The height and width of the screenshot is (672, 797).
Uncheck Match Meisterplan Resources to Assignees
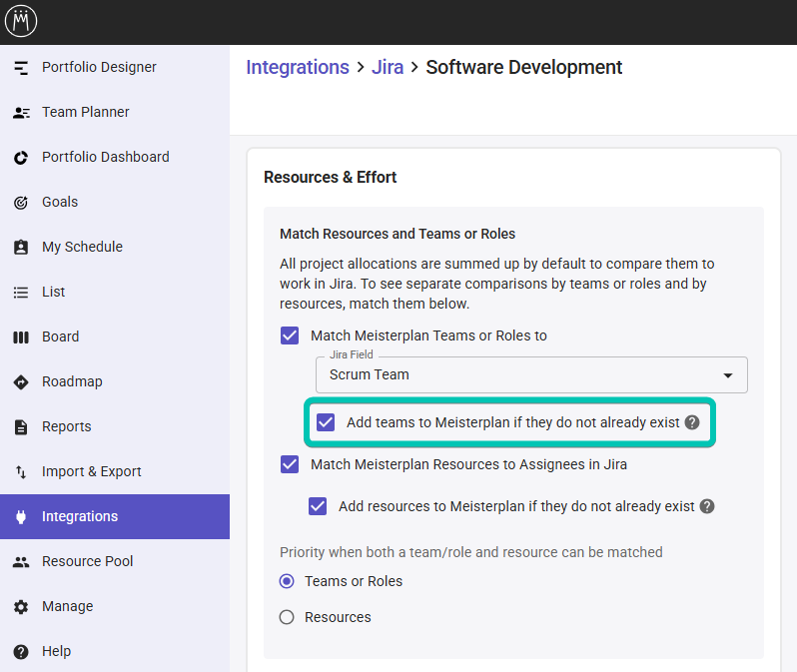tap(290, 464)
